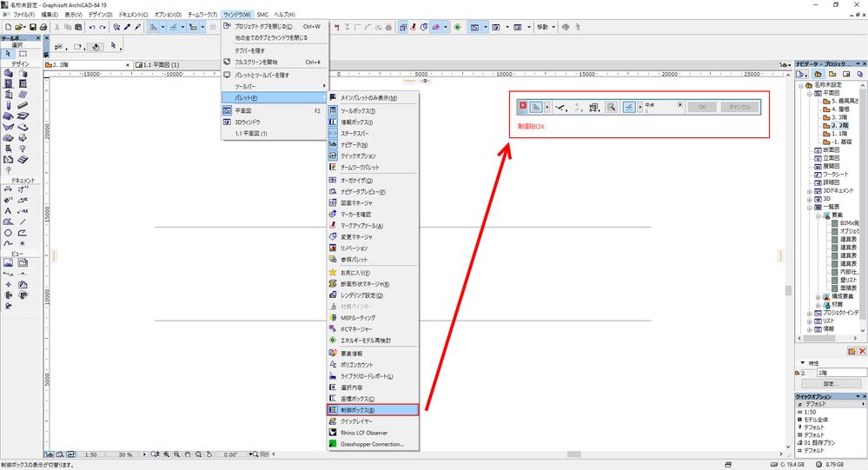Select the Line tool in Document tools
868x470 pixels.
pos(23,222)
